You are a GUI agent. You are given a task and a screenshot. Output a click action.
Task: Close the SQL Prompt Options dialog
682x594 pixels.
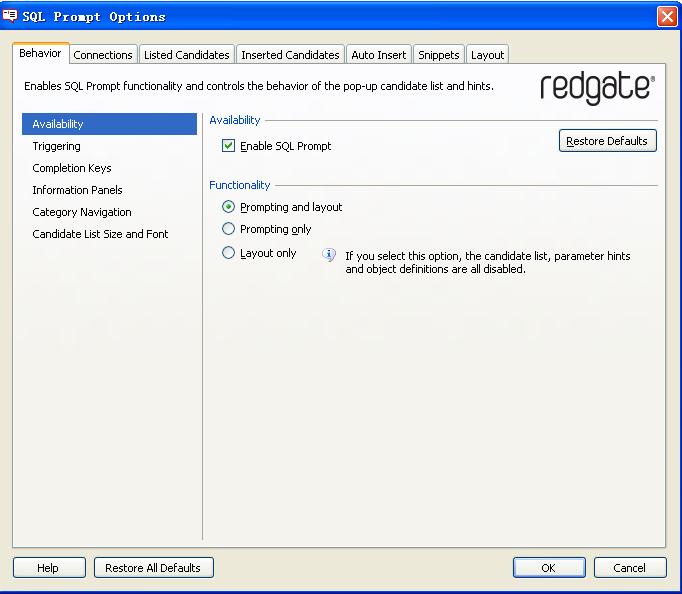point(667,17)
